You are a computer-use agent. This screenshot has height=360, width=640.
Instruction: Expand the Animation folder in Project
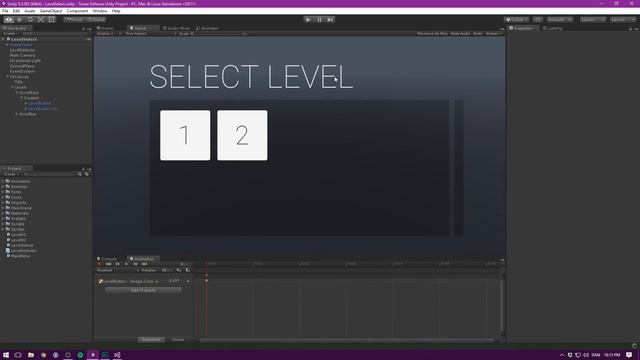coord(3,181)
